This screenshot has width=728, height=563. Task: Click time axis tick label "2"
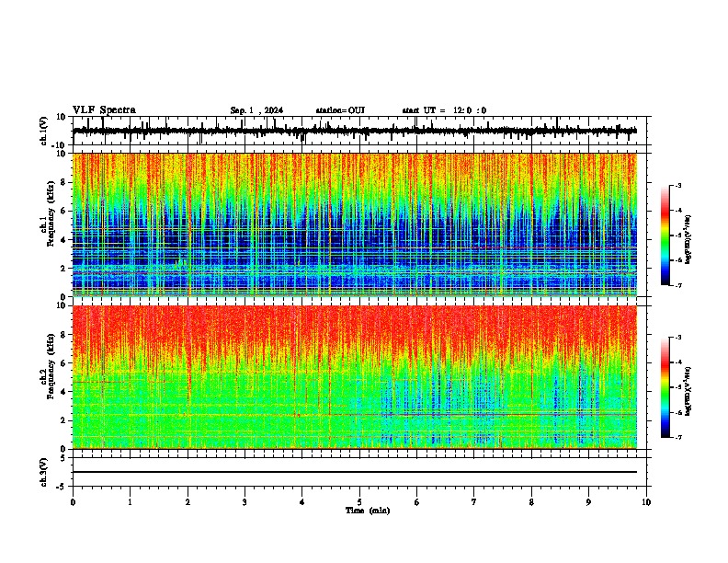click(188, 502)
